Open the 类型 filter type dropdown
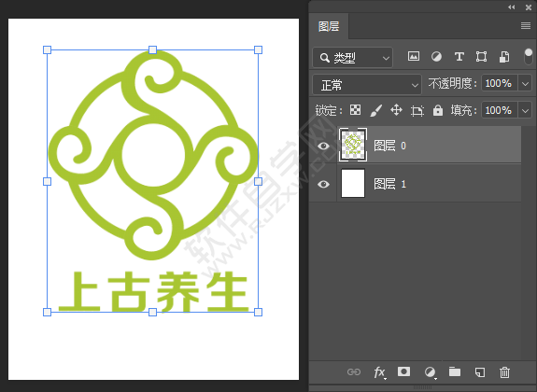Viewport: 537px width, 392px height. [x=353, y=58]
